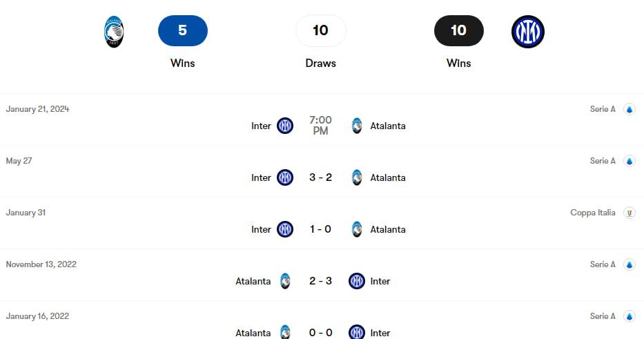Select the blue 5 Wins badge
Screen dimensions: 644x339
pos(183,30)
